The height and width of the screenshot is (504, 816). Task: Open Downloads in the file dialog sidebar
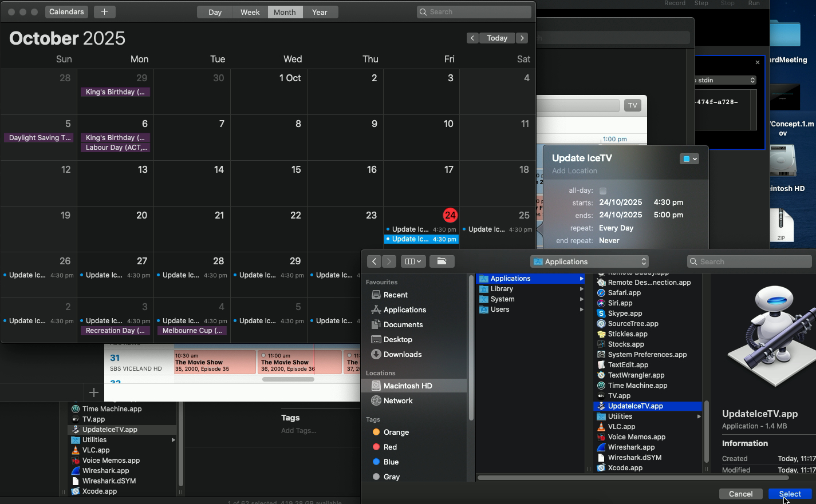click(403, 355)
